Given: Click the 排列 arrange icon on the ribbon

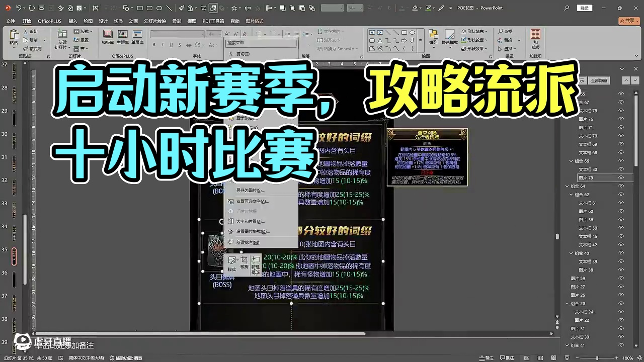Looking at the screenshot, I should pyautogui.click(x=432, y=39).
